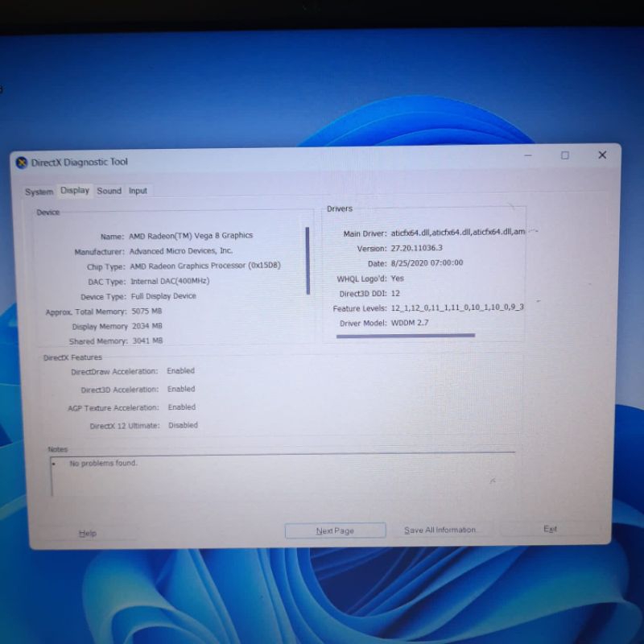This screenshot has height=644, width=644.
Task: Click the Internal DAC(400MHz) value
Action: [x=170, y=281]
